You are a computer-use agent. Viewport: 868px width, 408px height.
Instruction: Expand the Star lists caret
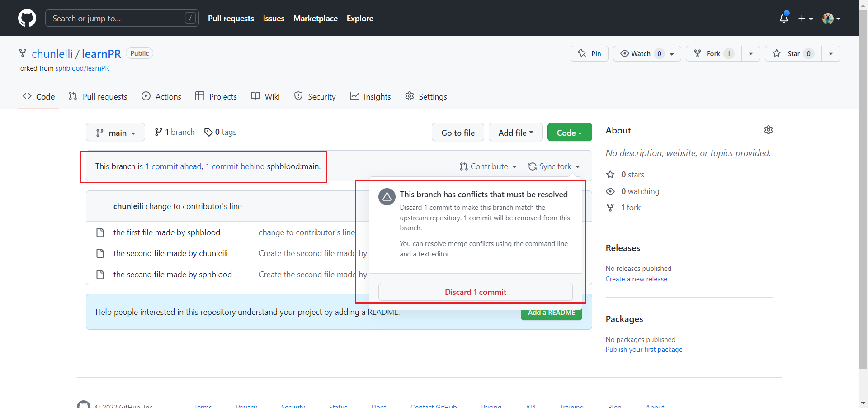pos(831,53)
